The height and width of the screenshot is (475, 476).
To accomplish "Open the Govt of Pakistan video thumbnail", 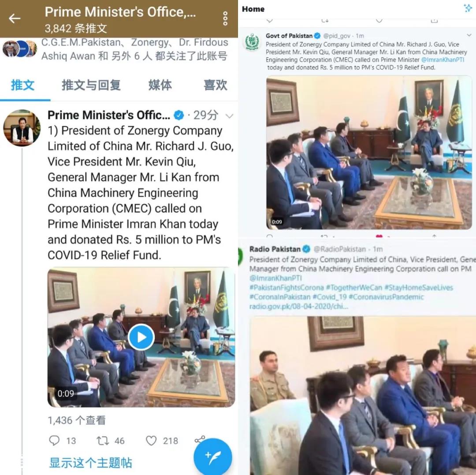I will coord(369,153).
